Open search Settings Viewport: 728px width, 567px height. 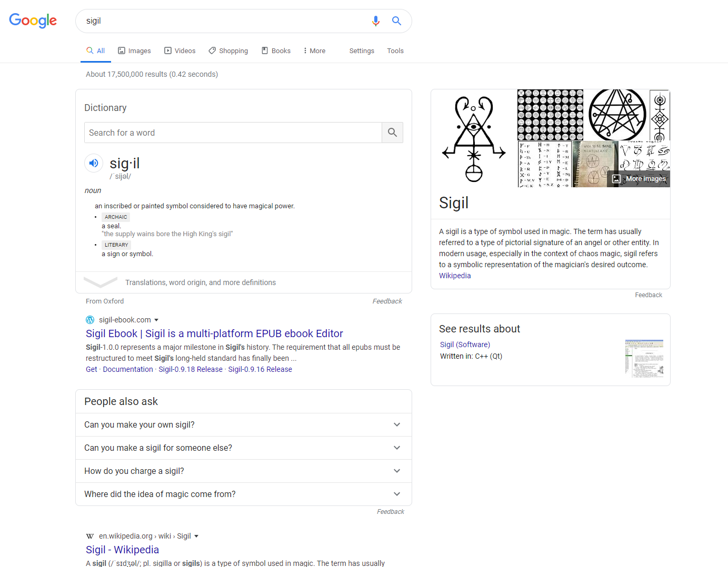click(x=362, y=51)
